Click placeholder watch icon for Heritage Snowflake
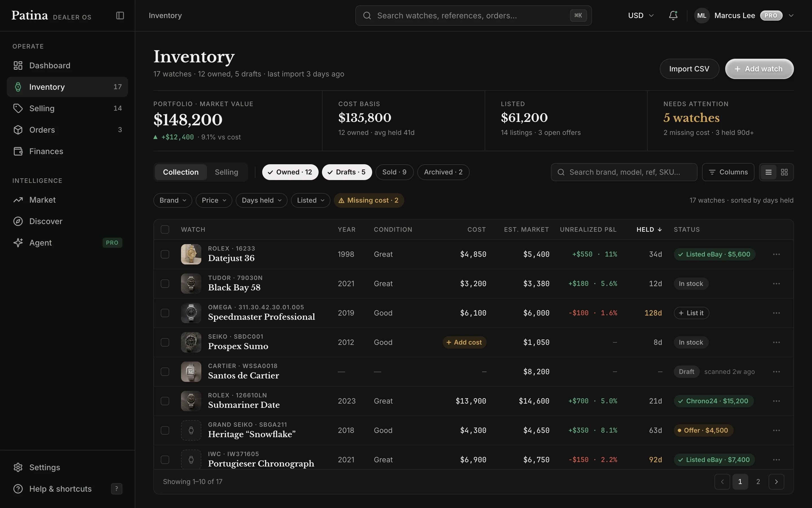The height and width of the screenshot is (508, 812). [x=191, y=430]
